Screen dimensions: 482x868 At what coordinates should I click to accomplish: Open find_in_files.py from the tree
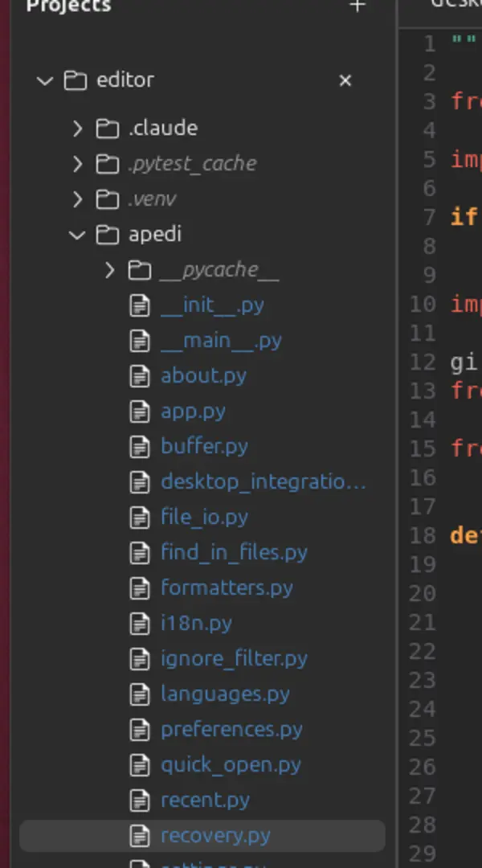point(234,554)
